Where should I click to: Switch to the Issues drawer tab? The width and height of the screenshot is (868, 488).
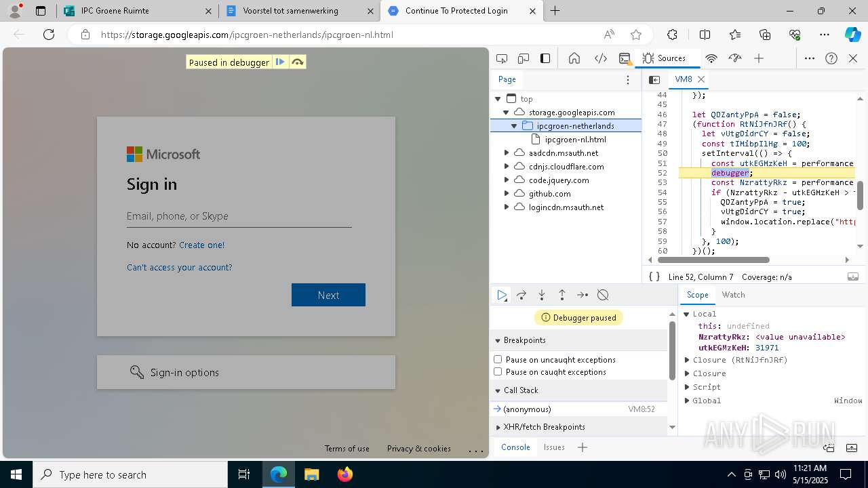[x=554, y=447]
